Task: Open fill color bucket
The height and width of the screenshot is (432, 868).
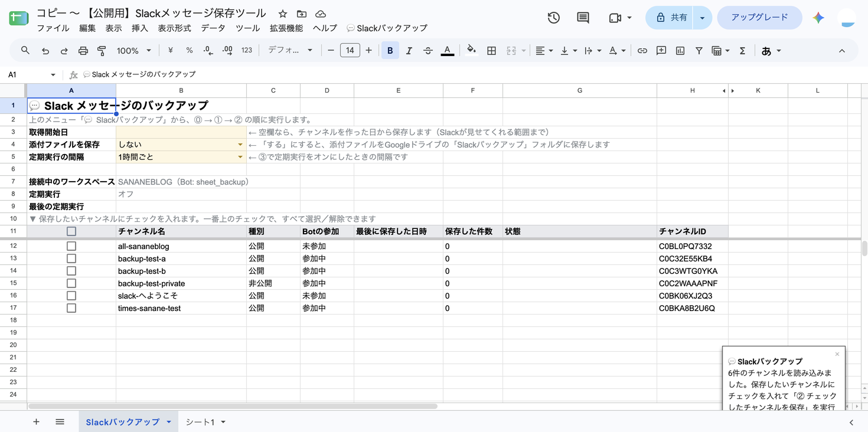Action: tap(471, 51)
